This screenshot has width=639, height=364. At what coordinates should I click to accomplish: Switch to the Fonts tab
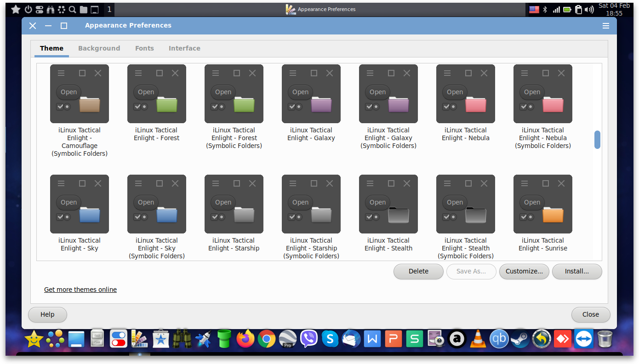(144, 48)
